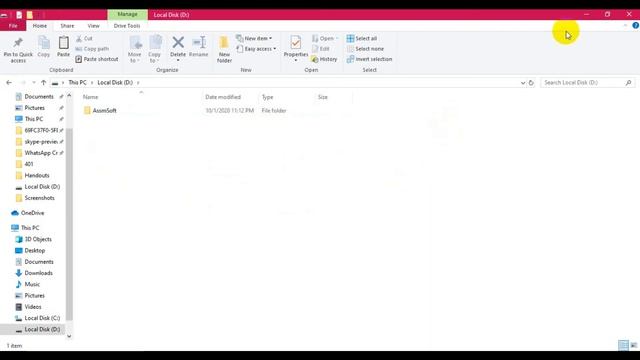Click Select all

coord(362,38)
